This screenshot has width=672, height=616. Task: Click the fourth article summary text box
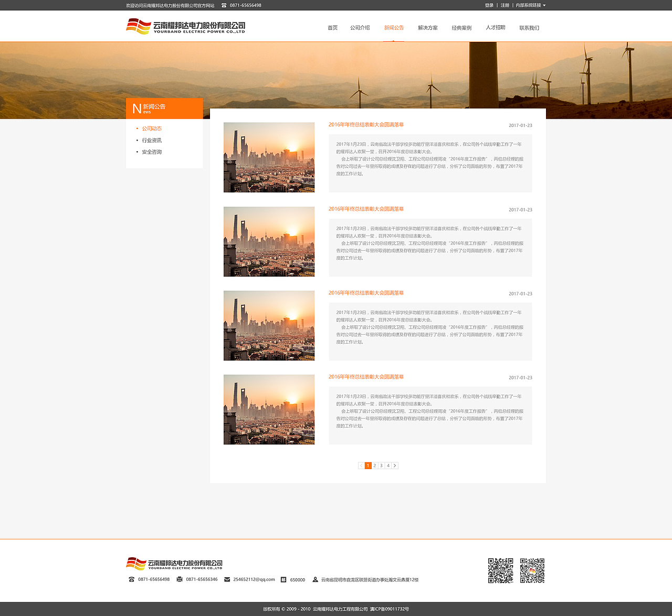pyautogui.click(x=430, y=416)
